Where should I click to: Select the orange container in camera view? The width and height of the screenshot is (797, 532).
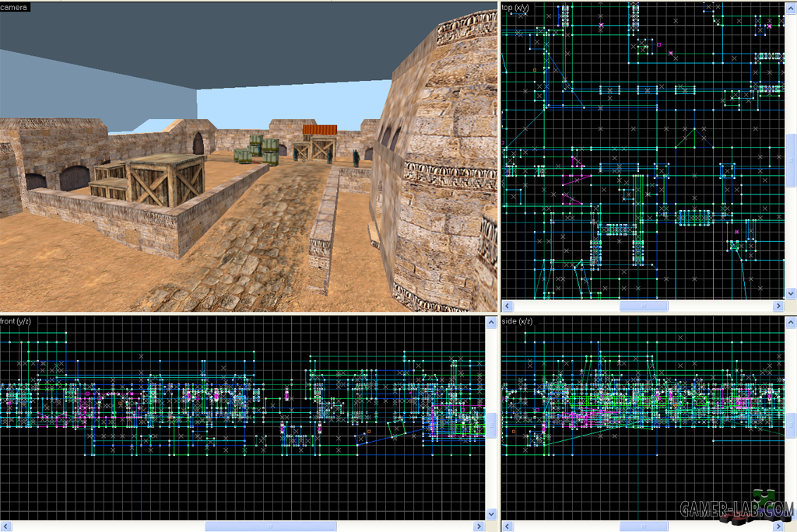(x=320, y=130)
